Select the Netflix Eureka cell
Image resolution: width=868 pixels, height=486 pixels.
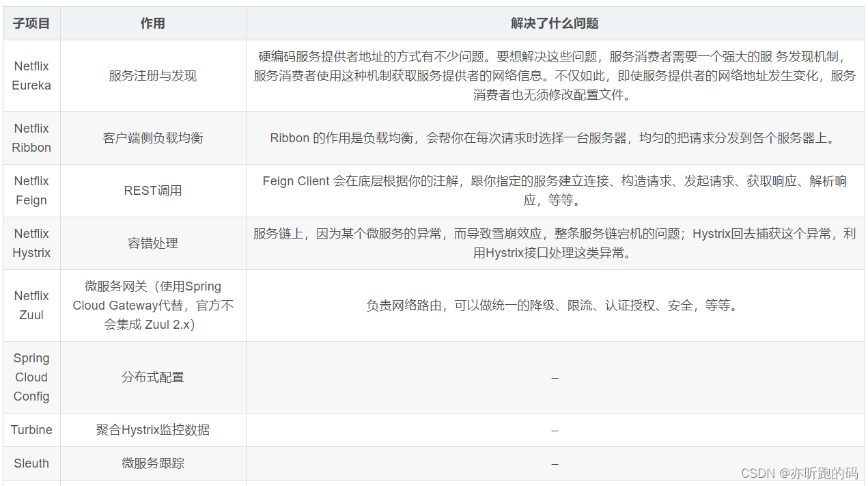pyautogui.click(x=31, y=76)
